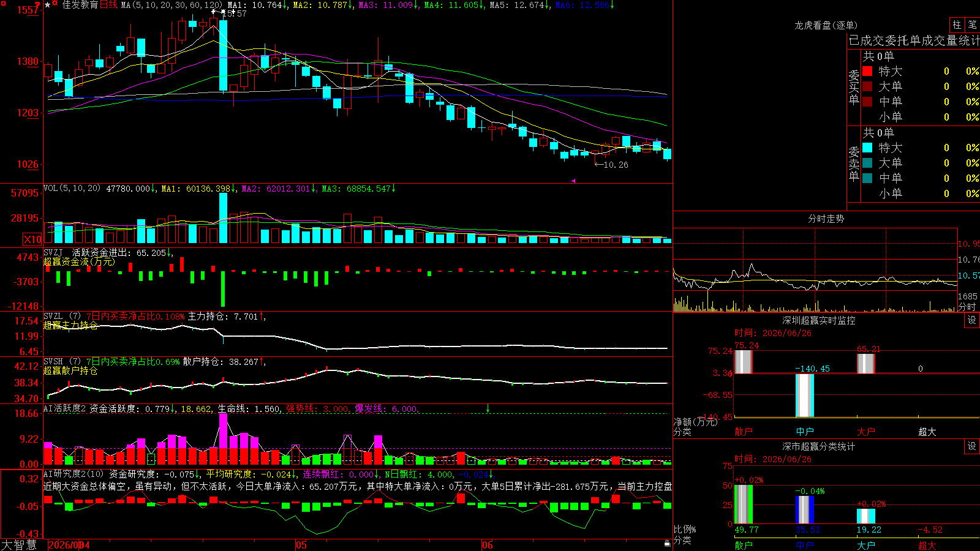Click the tallest cyan volume bar
The image size is (980, 551).
coord(223,218)
